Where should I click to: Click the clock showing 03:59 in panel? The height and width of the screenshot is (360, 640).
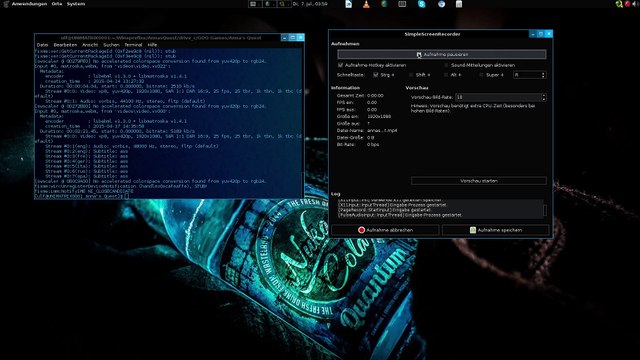point(310,4)
